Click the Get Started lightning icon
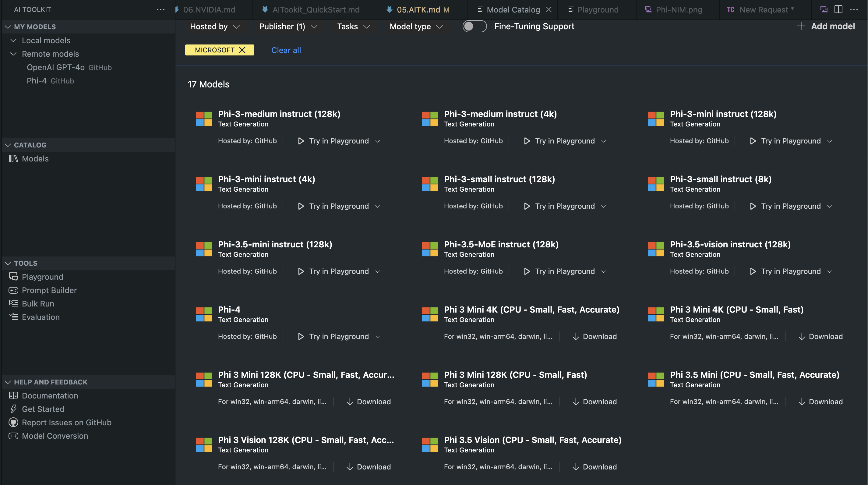Screen dimensions: 868x485 (x=13, y=409)
